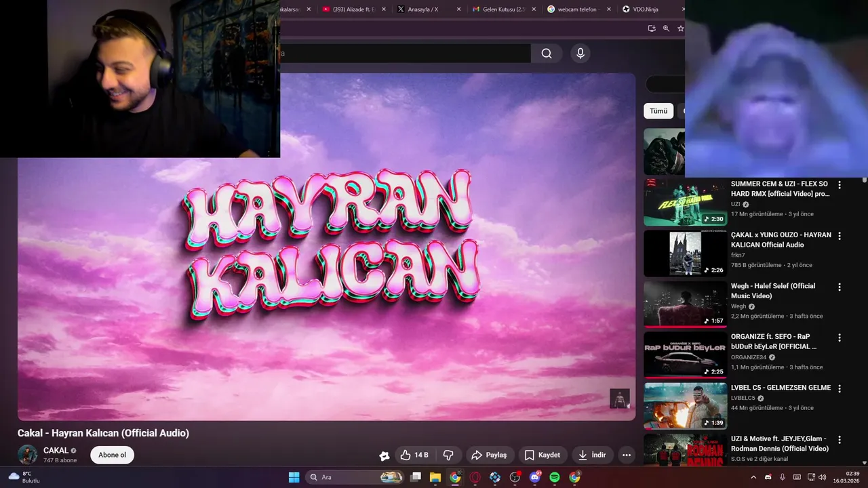The image size is (868, 488).
Task: Open SUMMER CEM & UZI video title
Action: pyautogui.click(x=780, y=189)
